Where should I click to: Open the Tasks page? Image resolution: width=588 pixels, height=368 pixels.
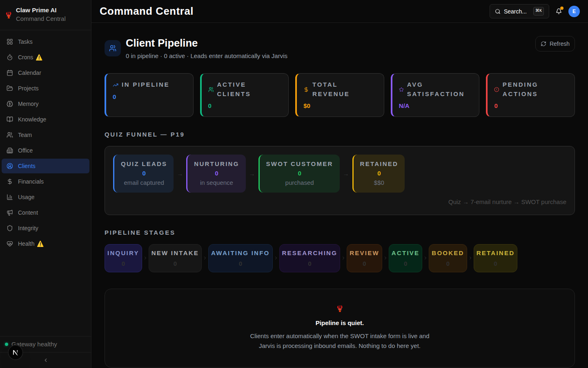(x=46, y=42)
